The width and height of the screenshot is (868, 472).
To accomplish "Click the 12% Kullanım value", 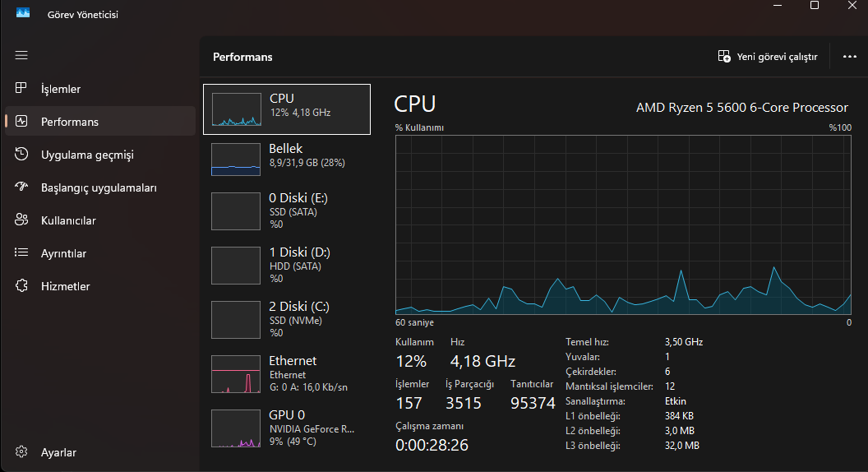I will pos(411,361).
